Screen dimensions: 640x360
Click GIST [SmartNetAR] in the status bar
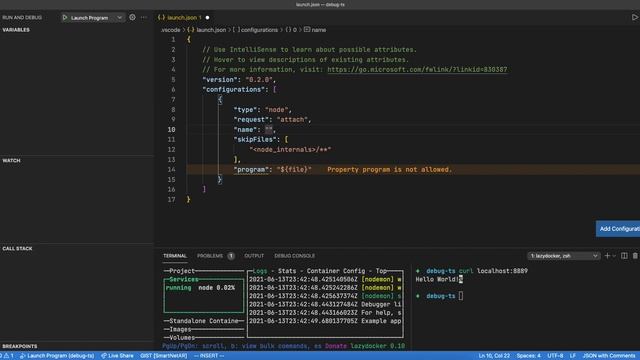[x=163, y=356]
